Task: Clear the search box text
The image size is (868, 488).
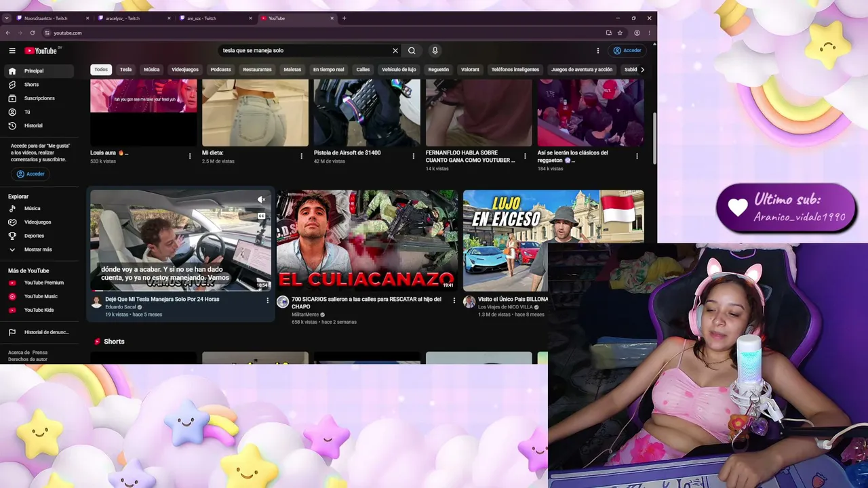Action: (395, 51)
